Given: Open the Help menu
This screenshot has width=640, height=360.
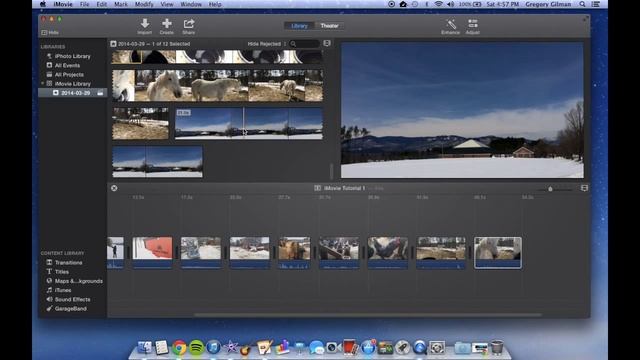Looking at the screenshot, I should [215, 4].
